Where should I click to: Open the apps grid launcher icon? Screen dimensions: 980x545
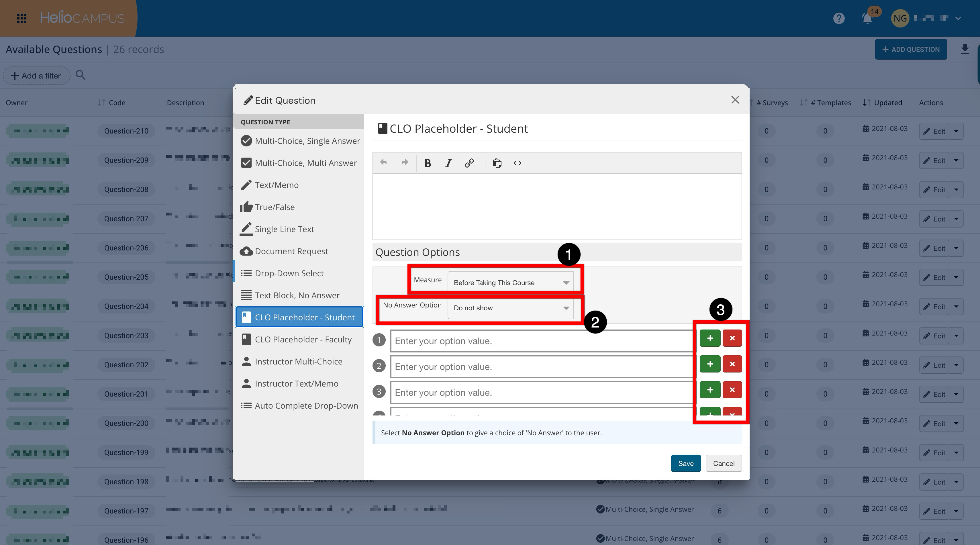(22, 18)
